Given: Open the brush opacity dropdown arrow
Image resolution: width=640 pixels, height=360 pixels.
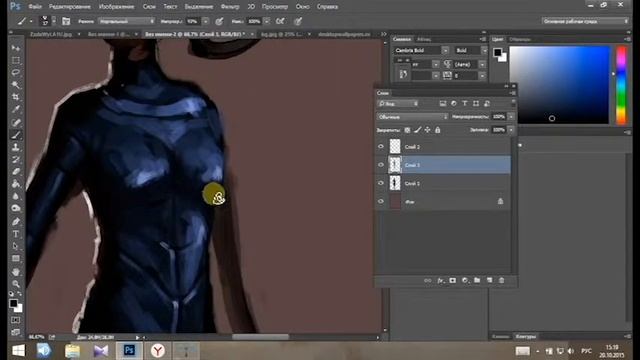Looking at the screenshot, I should [206, 21].
